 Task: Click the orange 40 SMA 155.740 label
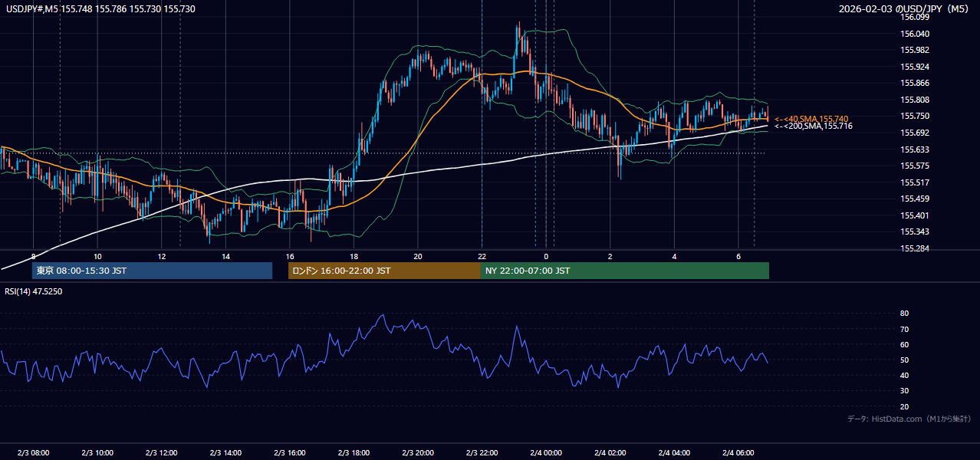pyautogui.click(x=811, y=119)
